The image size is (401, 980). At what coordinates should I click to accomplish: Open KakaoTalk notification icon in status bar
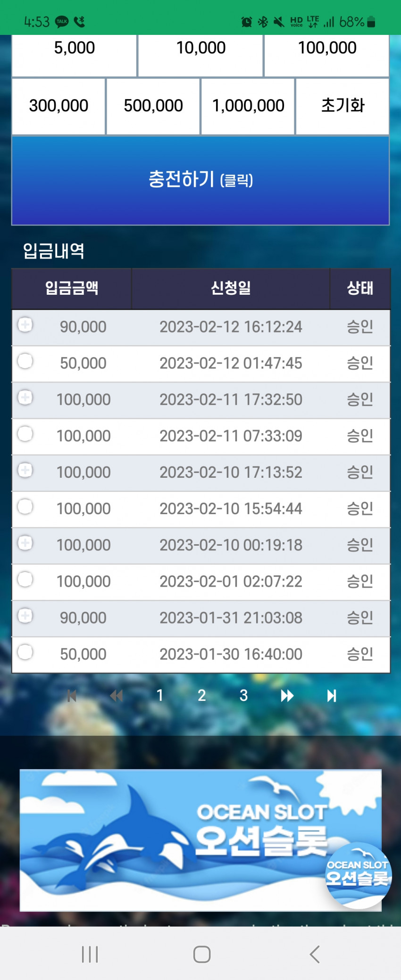point(62,21)
